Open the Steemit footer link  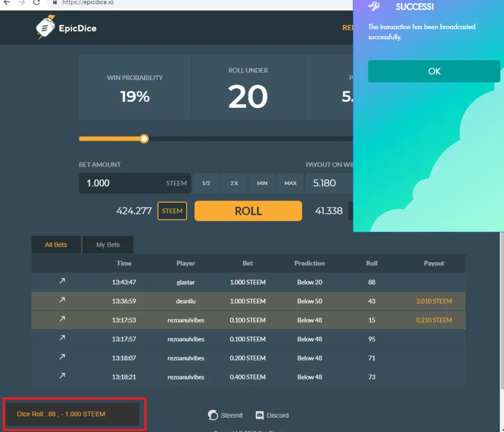[225, 415]
